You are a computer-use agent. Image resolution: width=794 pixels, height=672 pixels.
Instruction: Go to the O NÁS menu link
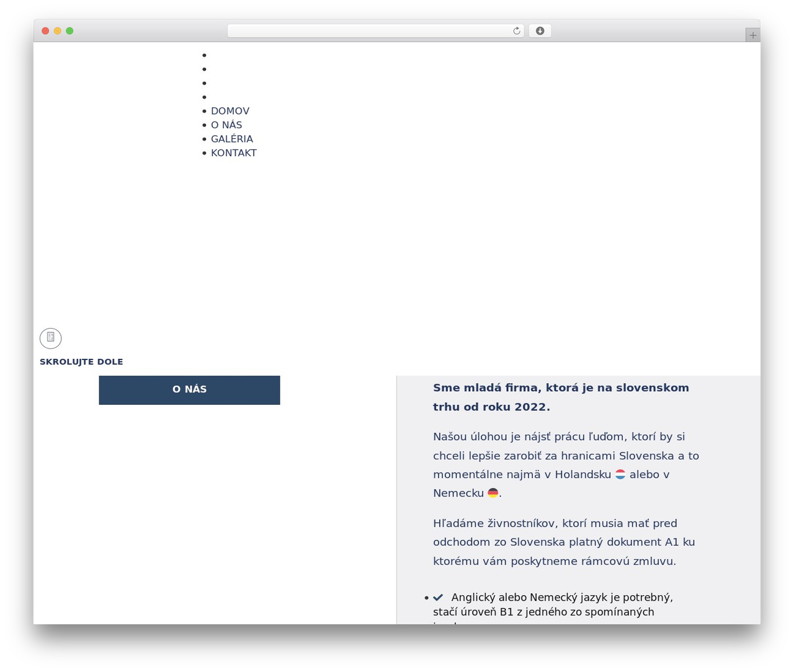point(226,125)
